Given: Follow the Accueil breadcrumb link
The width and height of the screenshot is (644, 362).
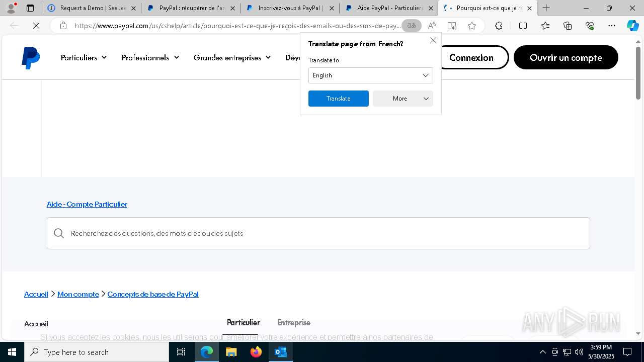Looking at the screenshot, I should click(x=36, y=294).
